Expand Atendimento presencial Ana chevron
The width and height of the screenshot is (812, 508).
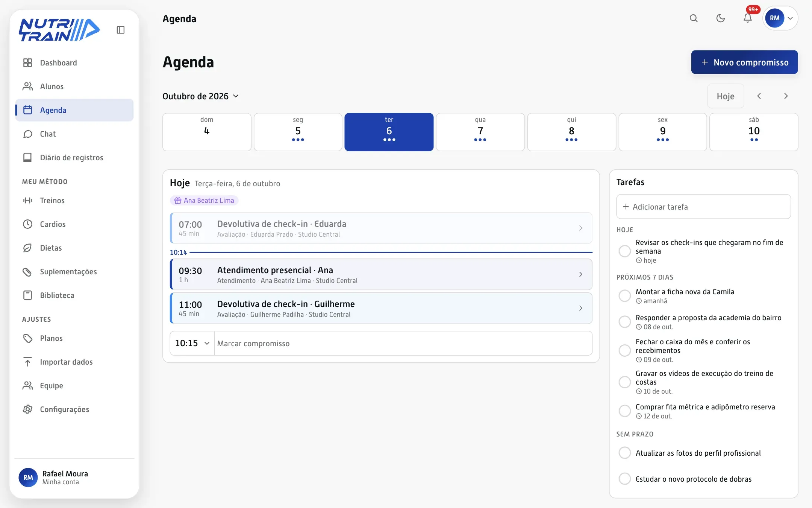581,274
